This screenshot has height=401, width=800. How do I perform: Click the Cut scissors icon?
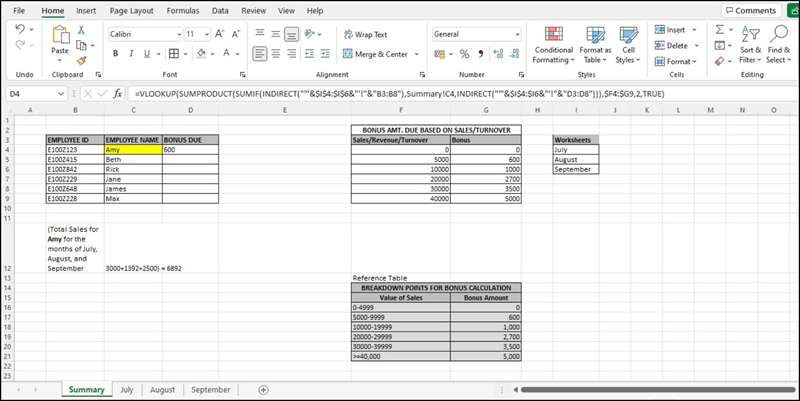click(82, 33)
